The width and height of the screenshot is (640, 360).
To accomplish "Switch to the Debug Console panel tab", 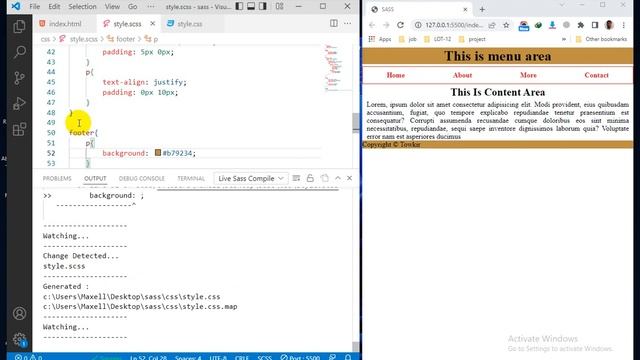I will [x=142, y=178].
